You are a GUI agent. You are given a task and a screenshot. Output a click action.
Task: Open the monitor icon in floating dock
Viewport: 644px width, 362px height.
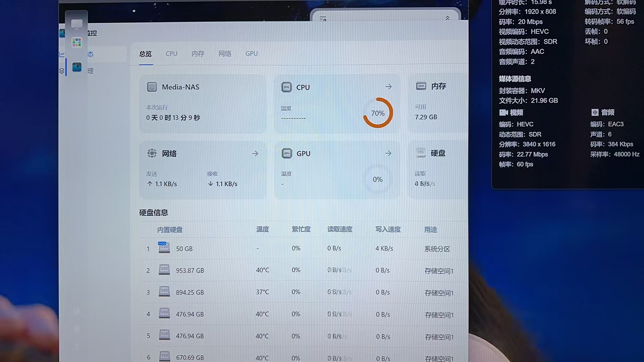click(x=76, y=24)
